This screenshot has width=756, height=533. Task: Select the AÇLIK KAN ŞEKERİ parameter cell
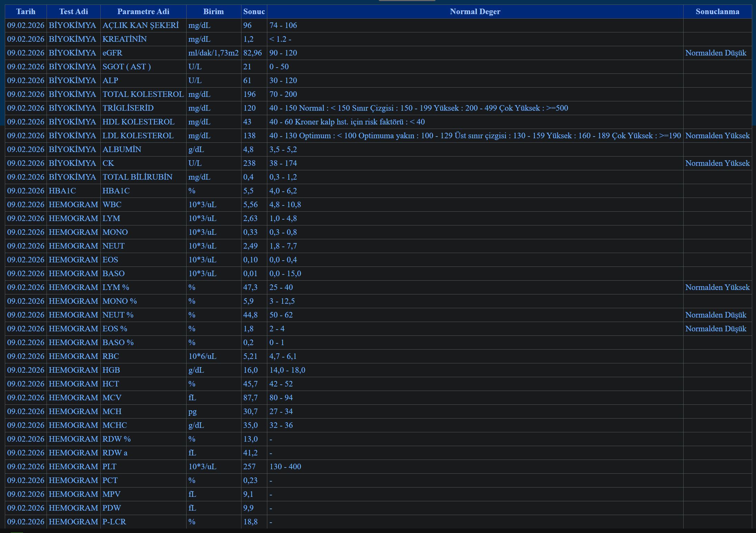140,26
